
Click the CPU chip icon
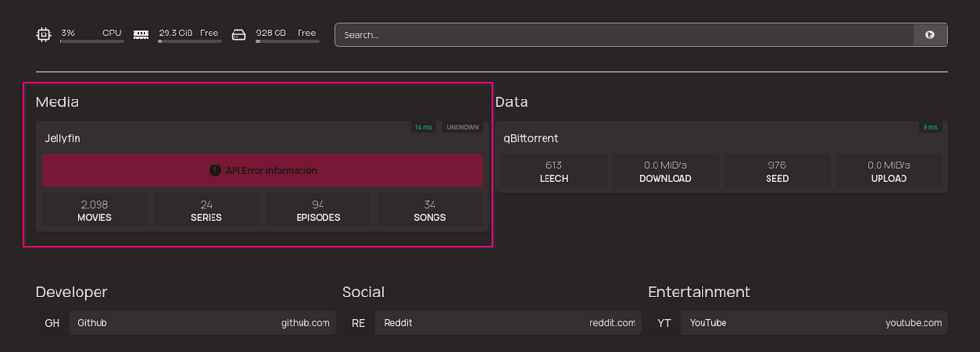point(43,35)
